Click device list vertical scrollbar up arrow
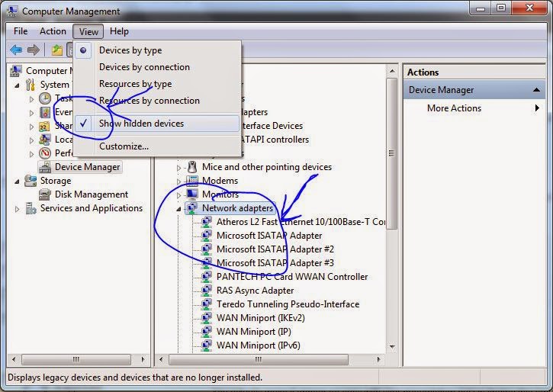553x392 pixels. (x=392, y=71)
